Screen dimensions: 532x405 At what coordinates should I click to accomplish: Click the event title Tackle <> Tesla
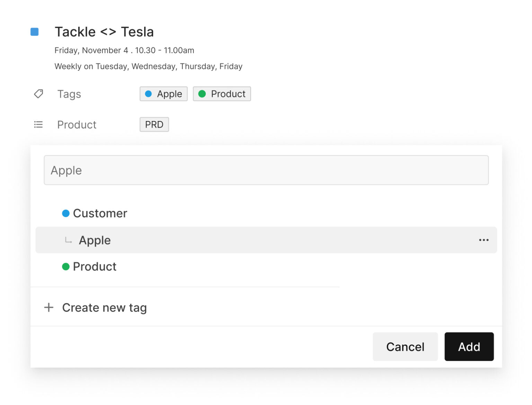[104, 32]
